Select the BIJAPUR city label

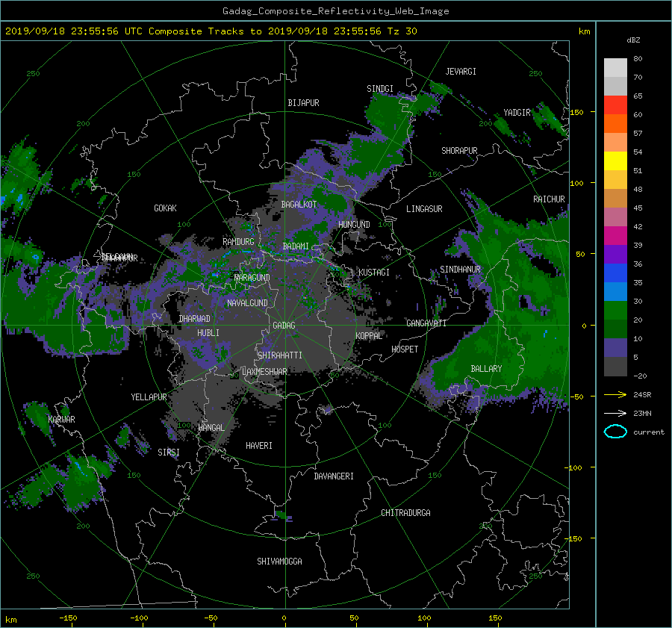tap(303, 103)
